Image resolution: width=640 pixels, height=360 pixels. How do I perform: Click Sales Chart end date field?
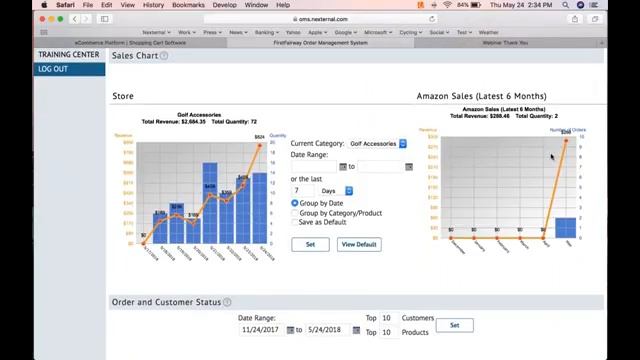[x=380, y=167]
